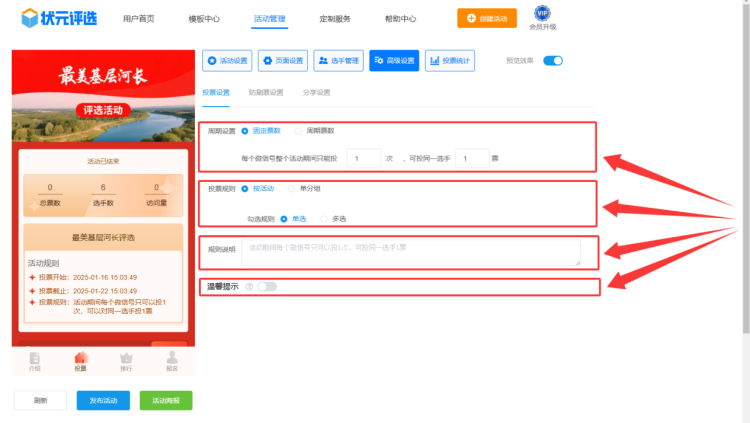This screenshot has width=750, height=423.
Task: Open 模板中心 in the top navigation
Action: tap(204, 19)
